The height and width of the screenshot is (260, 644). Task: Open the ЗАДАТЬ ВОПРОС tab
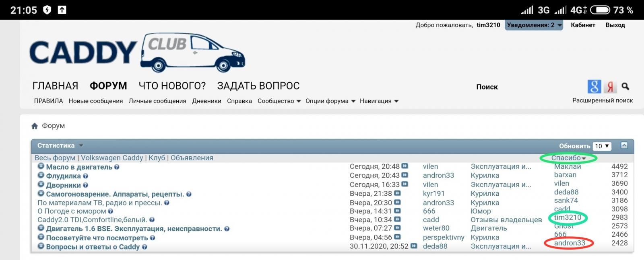point(258,86)
